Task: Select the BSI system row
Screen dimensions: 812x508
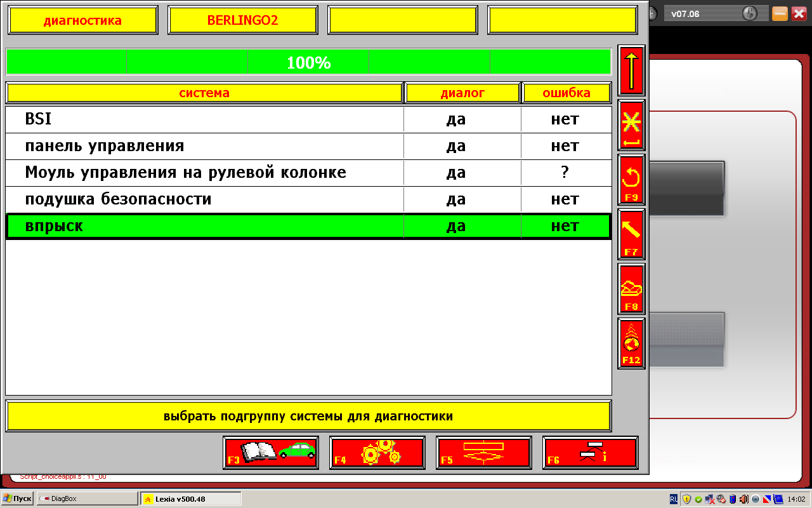Action: click(x=204, y=119)
